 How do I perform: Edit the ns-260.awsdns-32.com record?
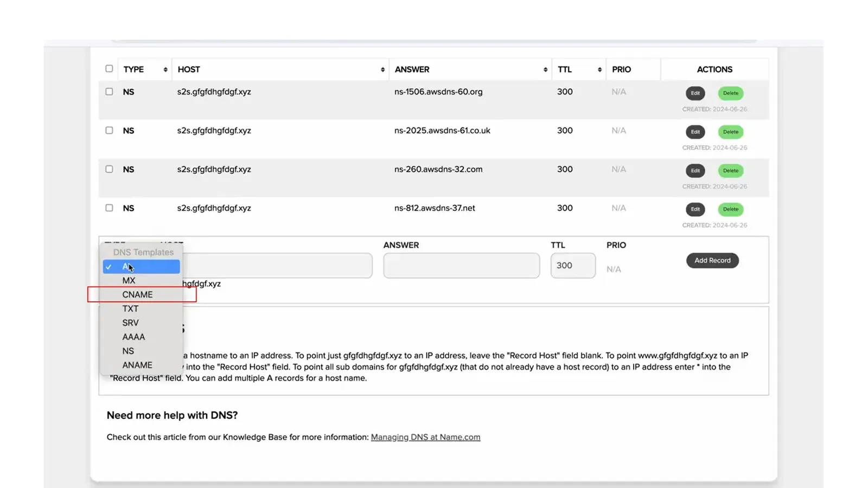[x=695, y=170]
